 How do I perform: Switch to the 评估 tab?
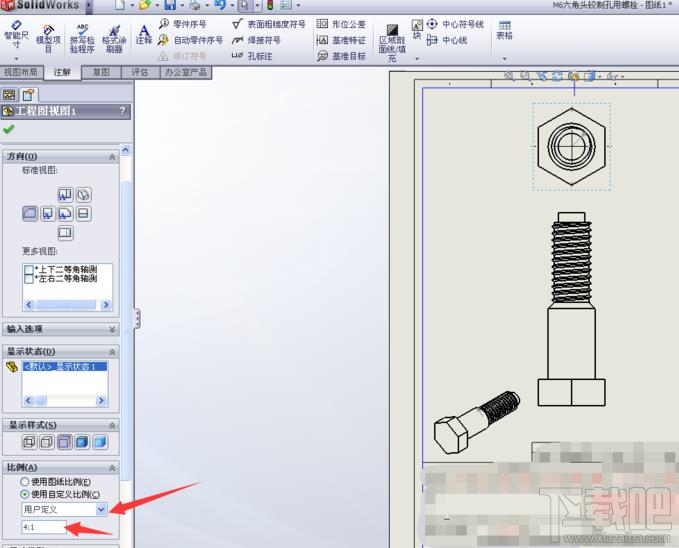[x=140, y=72]
